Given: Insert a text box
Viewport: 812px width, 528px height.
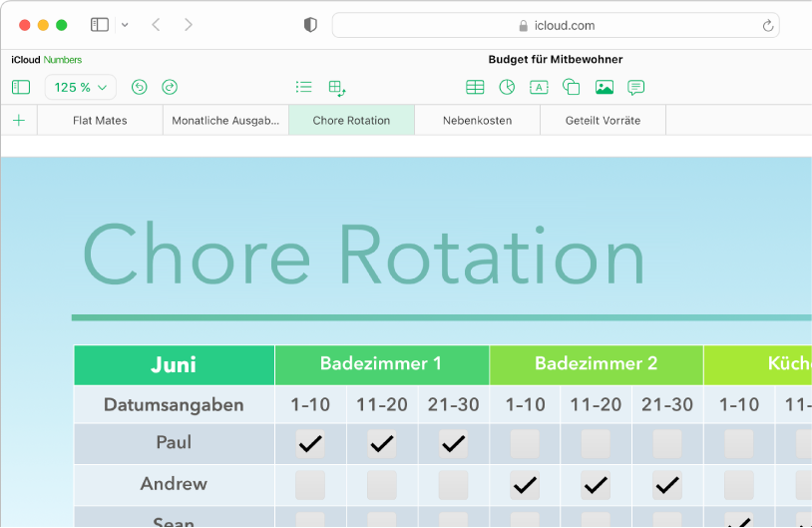Looking at the screenshot, I should click(x=539, y=87).
